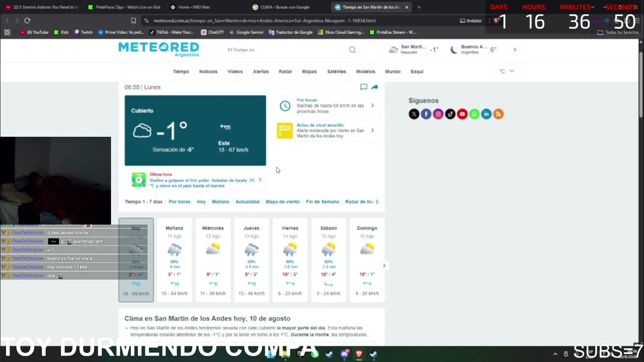Click the Instalar app button in address bar
The image size is (644, 362).
pyautogui.click(x=471, y=21)
